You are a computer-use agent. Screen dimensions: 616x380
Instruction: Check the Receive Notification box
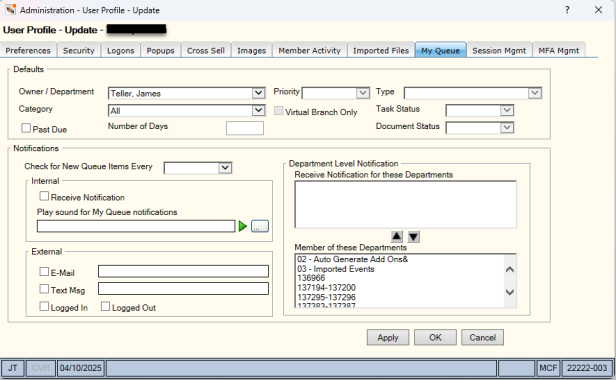point(44,196)
